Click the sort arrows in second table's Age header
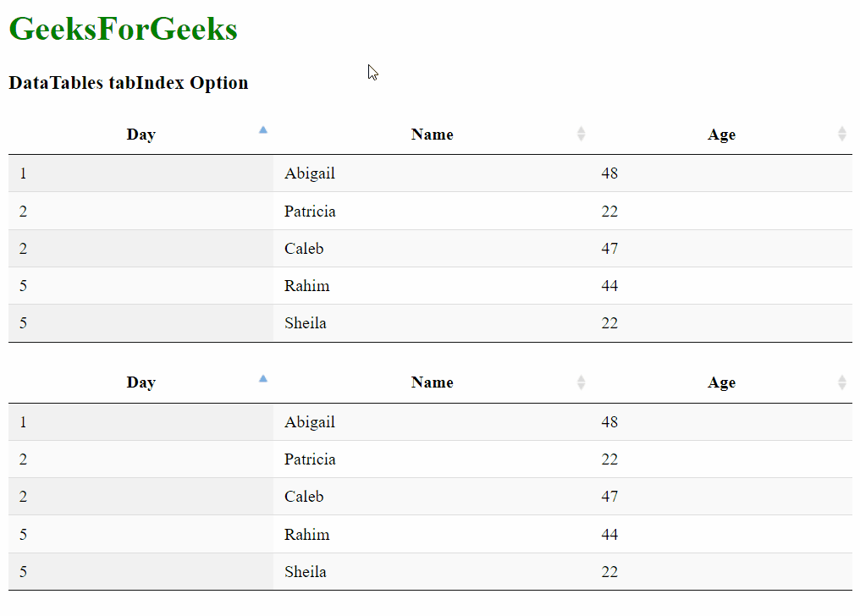The image size is (860, 616). coord(841,382)
